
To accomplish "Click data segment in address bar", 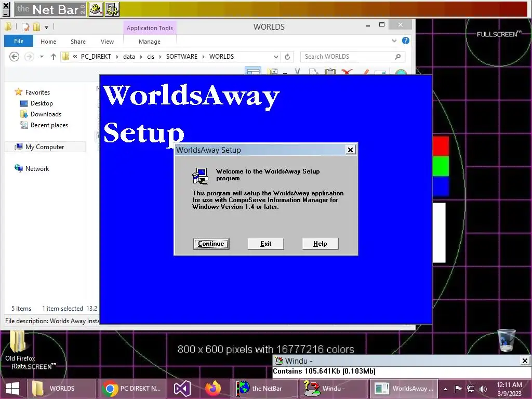I will pyautogui.click(x=129, y=56).
